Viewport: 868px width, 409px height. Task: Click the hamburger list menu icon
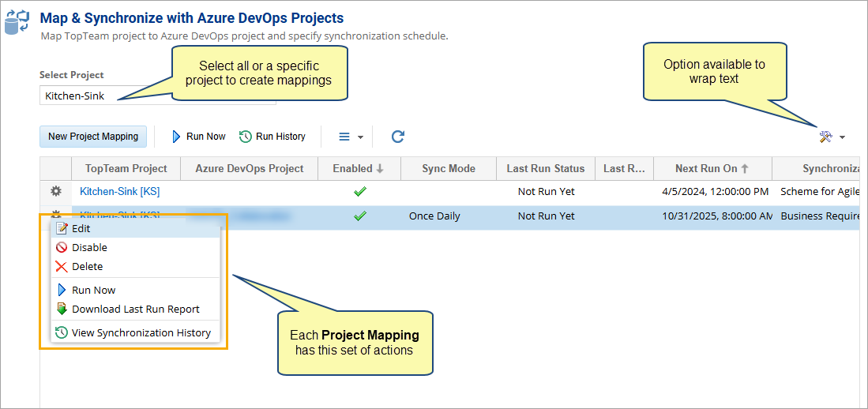click(344, 137)
